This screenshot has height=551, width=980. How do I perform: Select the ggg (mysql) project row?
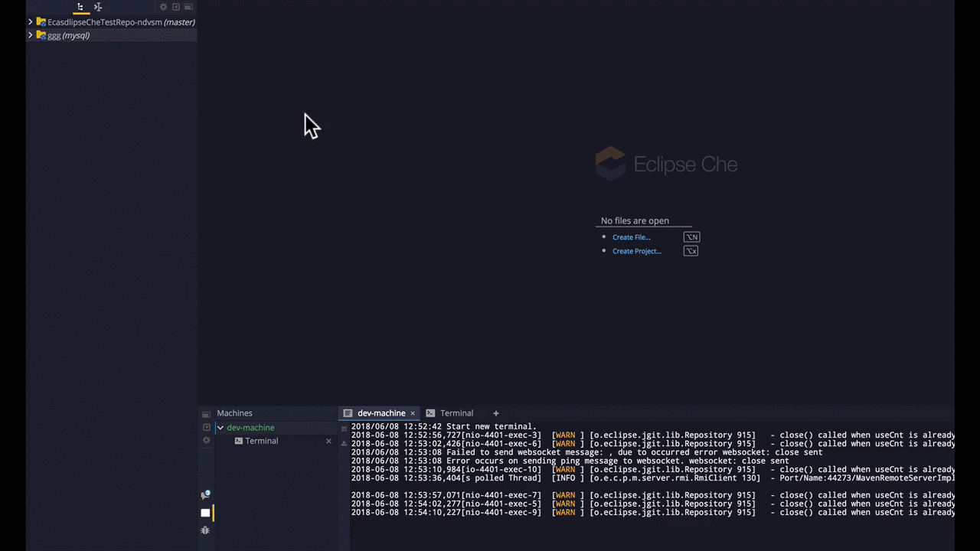pos(112,35)
